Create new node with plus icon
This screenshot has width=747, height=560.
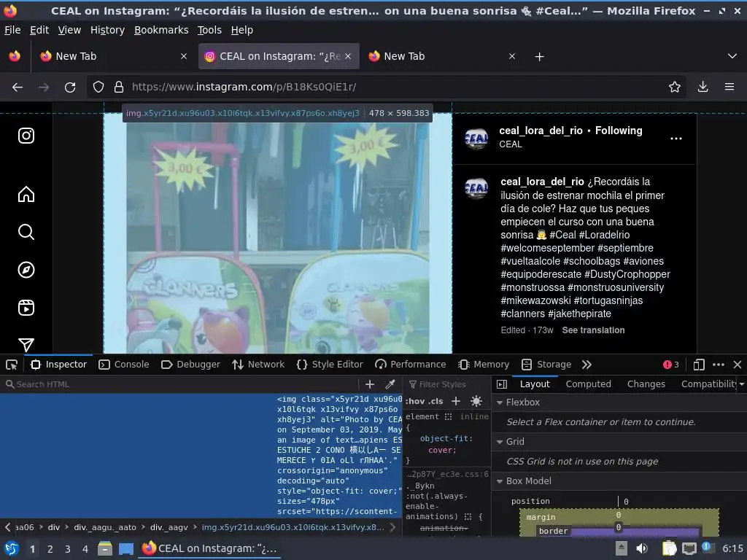point(370,384)
